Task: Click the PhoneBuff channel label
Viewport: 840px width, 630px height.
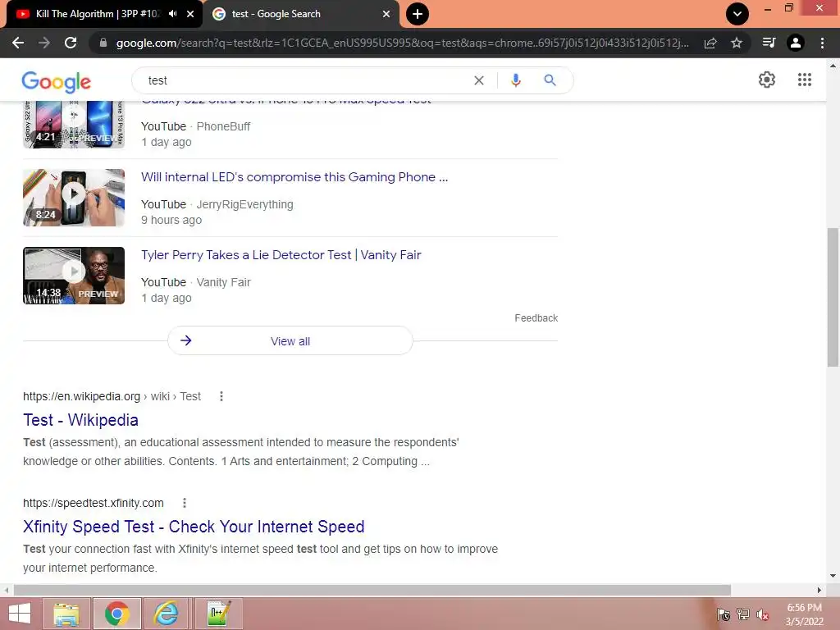Action: tap(223, 126)
